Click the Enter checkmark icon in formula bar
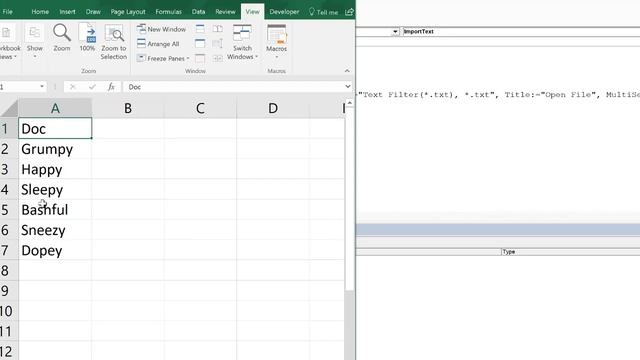Image resolution: width=640 pixels, height=360 pixels. pos(92,87)
